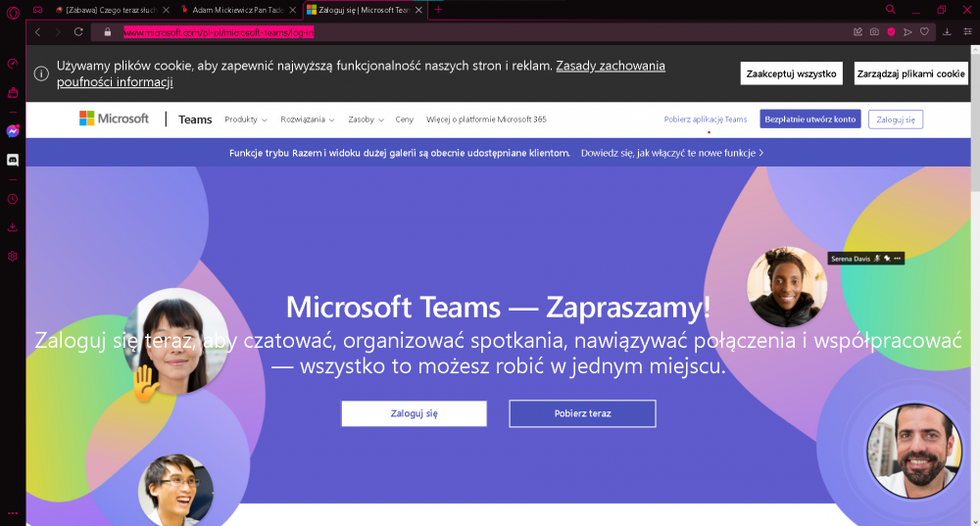
Task: Open Discord from the sidebar
Action: 13,160
